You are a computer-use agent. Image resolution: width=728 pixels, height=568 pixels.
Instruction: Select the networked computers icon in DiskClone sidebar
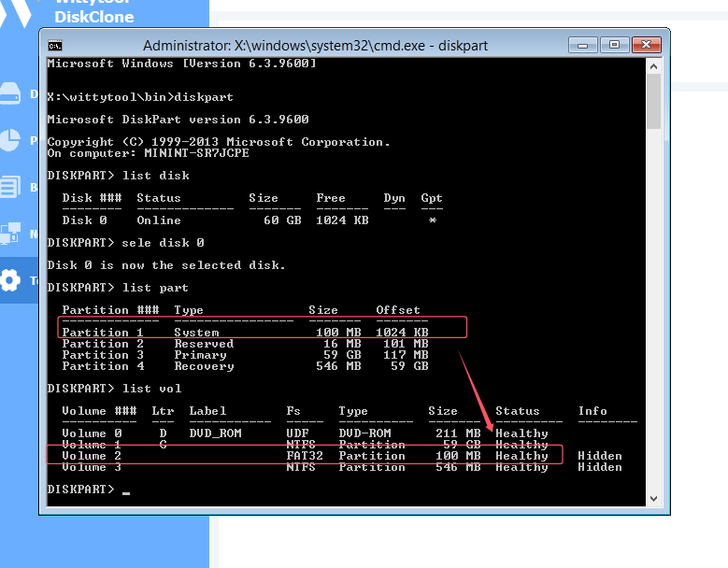(x=10, y=234)
